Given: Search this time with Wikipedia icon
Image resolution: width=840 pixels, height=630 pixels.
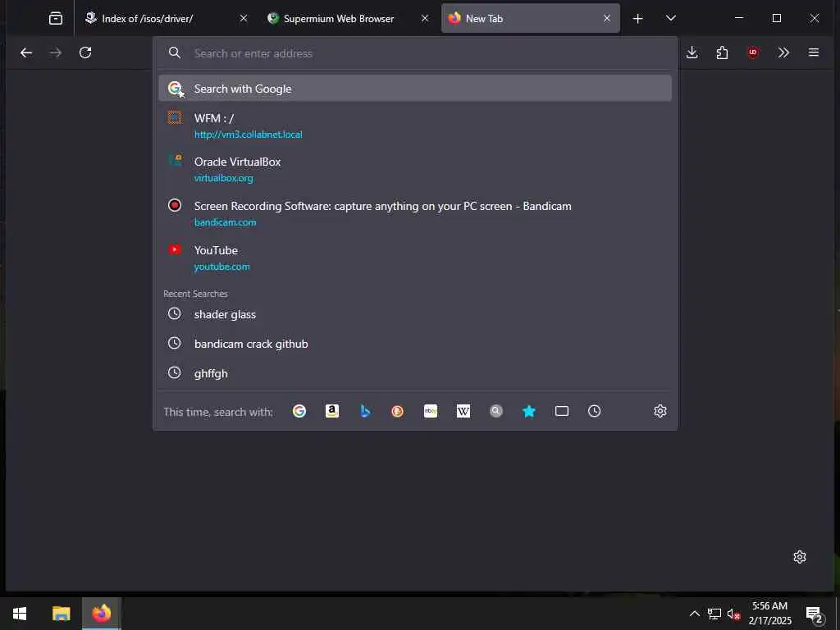Looking at the screenshot, I should [463, 411].
